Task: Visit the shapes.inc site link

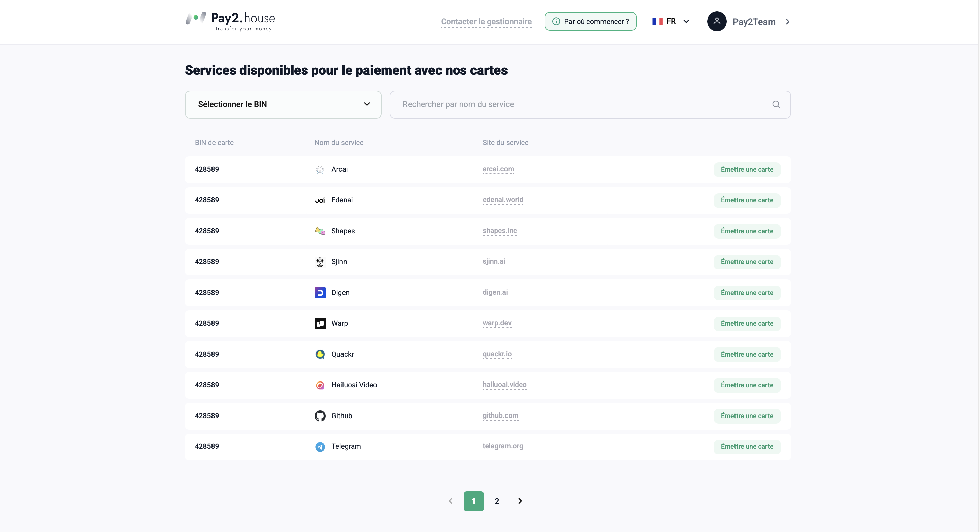Action: click(499, 231)
